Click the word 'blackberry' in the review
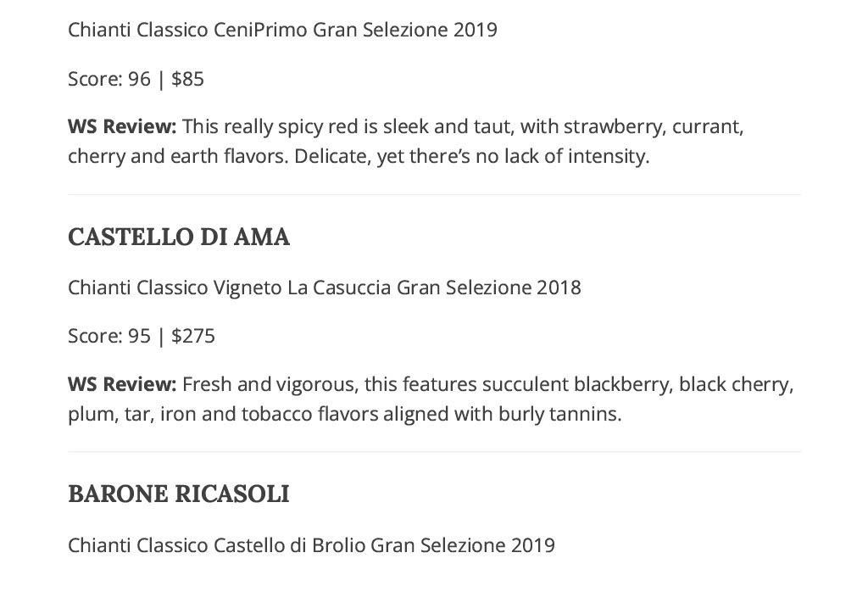The image size is (868, 614). pos(623,385)
